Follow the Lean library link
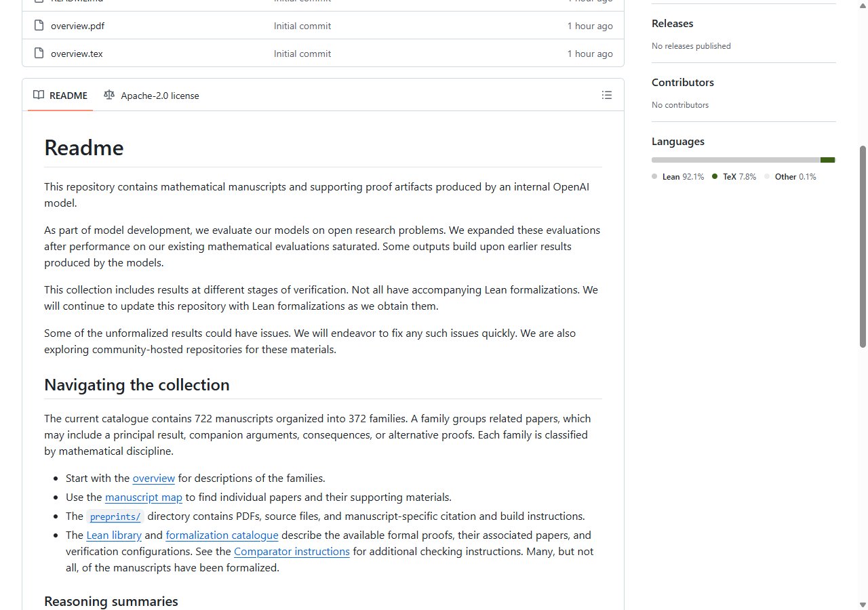This screenshot has width=868, height=610. 114,535
